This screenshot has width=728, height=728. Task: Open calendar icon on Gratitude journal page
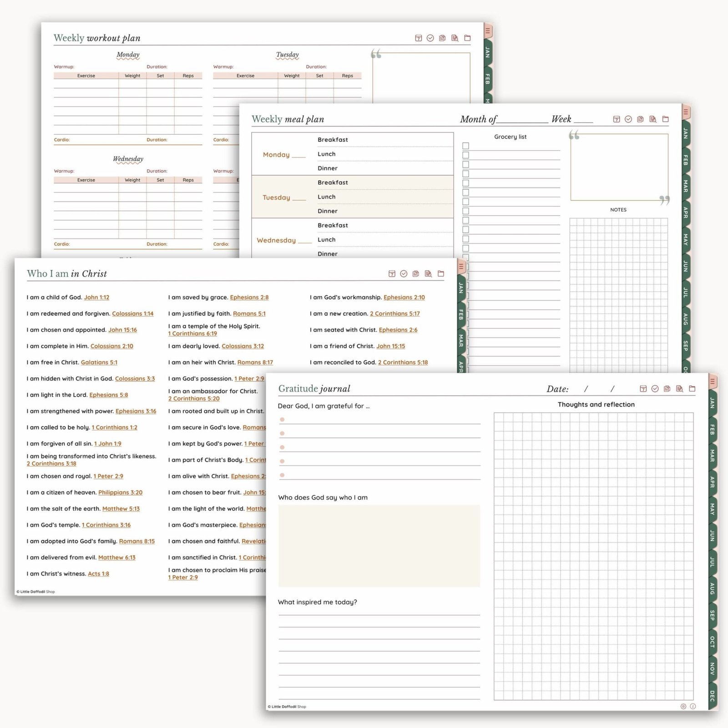pos(643,389)
